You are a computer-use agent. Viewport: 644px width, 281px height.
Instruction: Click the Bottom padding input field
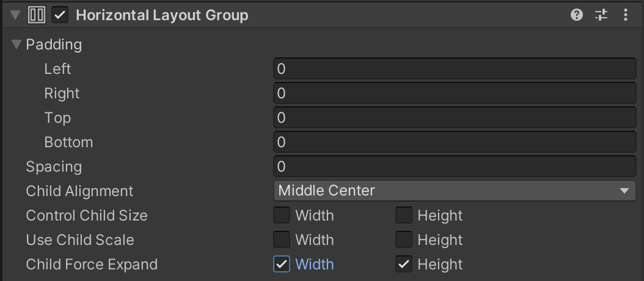pos(455,142)
